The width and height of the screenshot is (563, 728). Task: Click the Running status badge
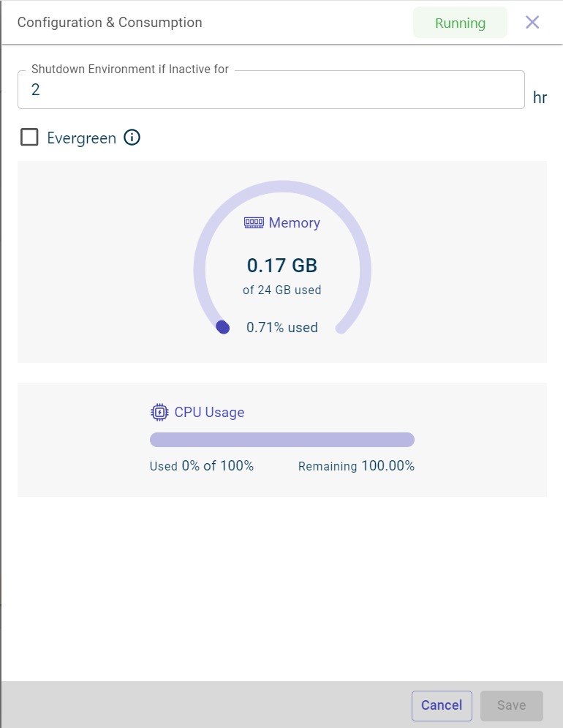pos(460,23)
